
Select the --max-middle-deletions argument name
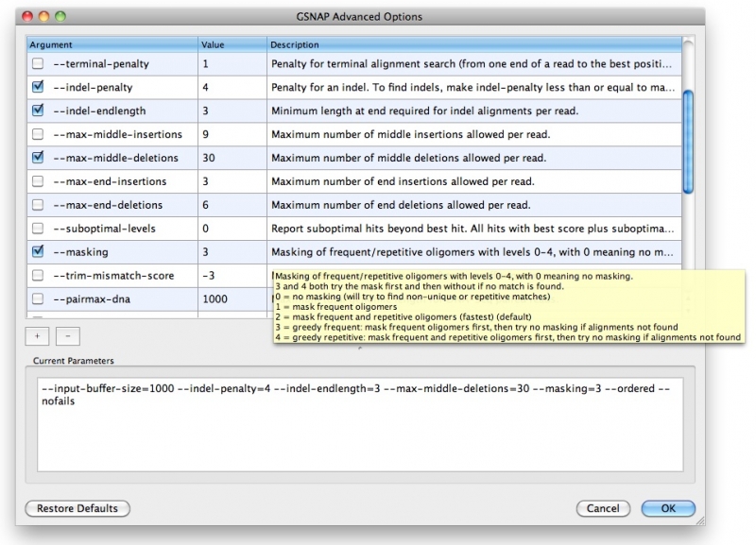pyautogui.click(x=115, y=158)
